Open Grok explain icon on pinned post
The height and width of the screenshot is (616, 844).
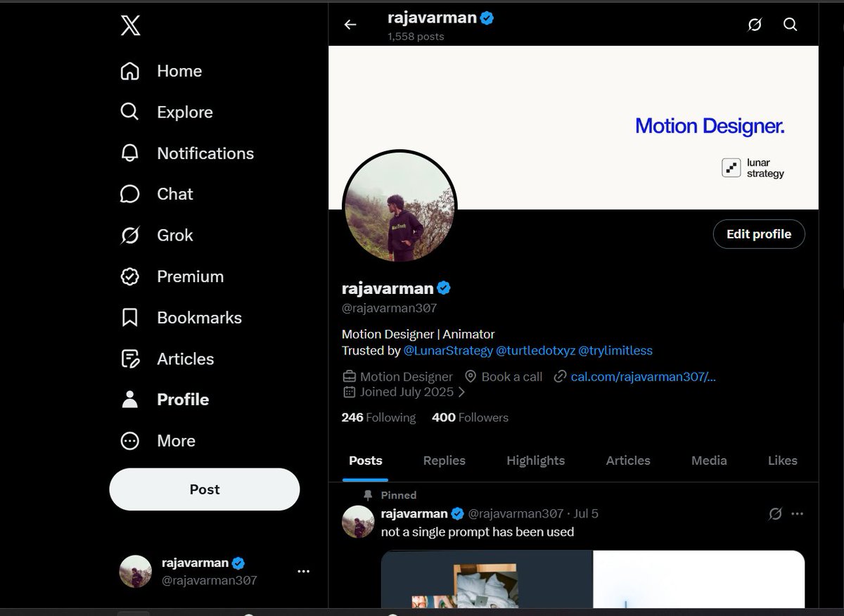pyautogui.click(x=775, y=514)
